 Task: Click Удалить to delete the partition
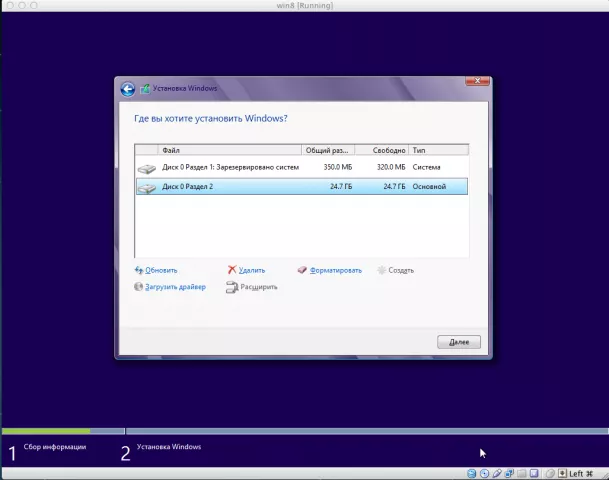click(x=251, y=270)
